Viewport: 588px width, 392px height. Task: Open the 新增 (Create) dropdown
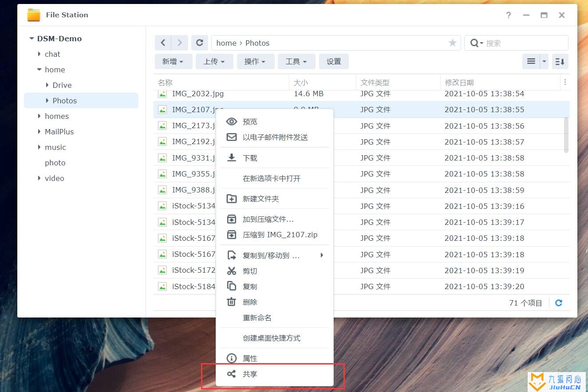173,62
